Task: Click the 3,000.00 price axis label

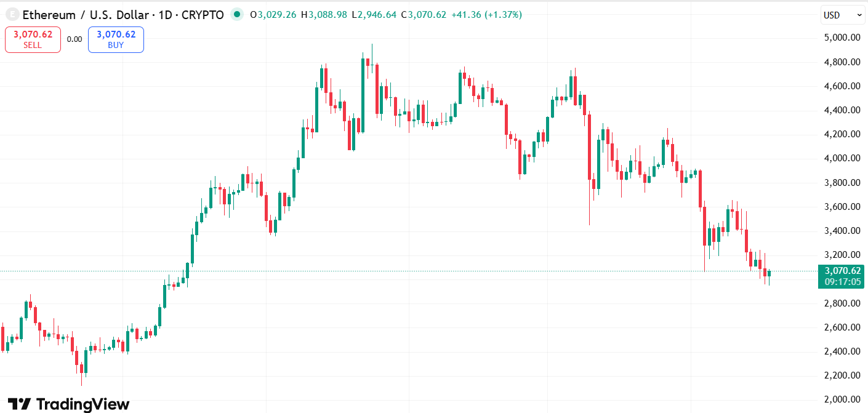Action: click(842, 279)
